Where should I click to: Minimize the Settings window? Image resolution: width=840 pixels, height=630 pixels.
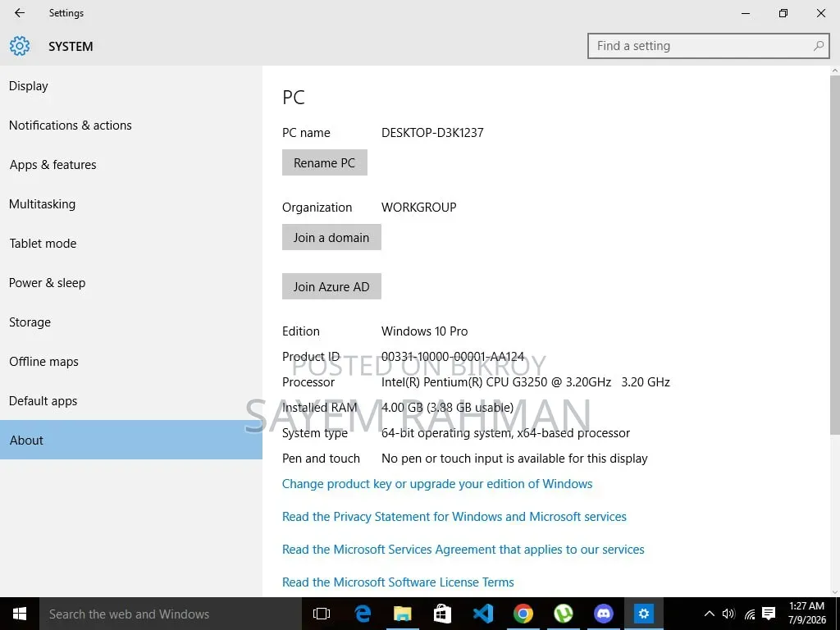pyautogui.click(x=746, y=13)
